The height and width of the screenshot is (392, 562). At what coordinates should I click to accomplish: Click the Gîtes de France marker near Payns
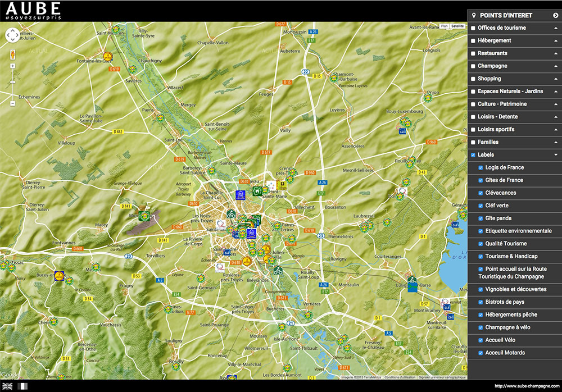pyautogui.click(x=160, y=118)
